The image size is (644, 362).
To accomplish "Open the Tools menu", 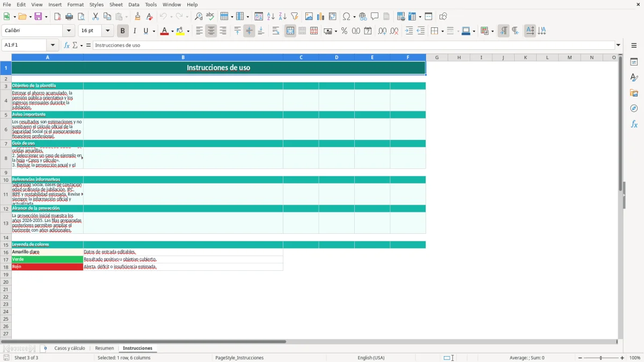I will (x=151, y=4).
